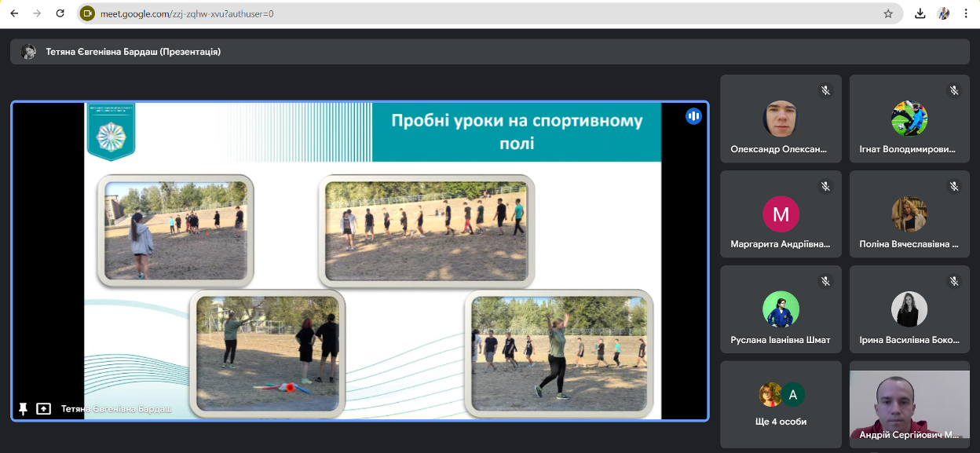
Task: Select the Ігнат Володимирович participant tile
Action: point(909,119)
